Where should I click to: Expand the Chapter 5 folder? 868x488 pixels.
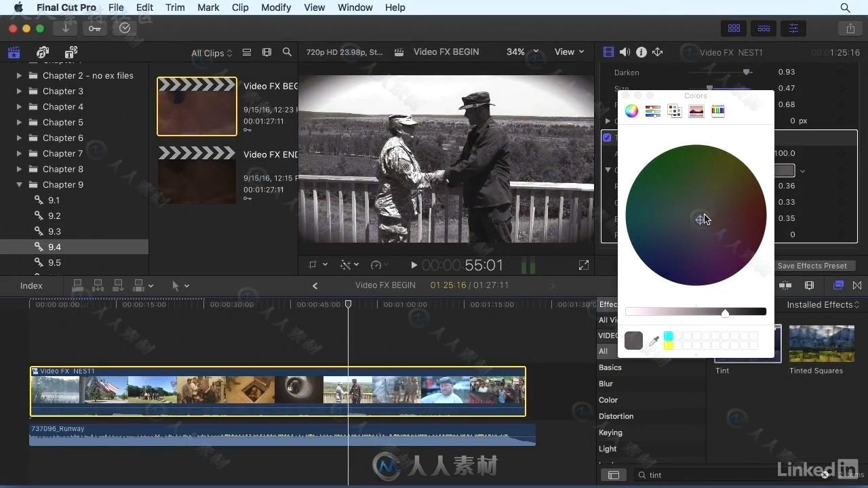tap(19, 123)
